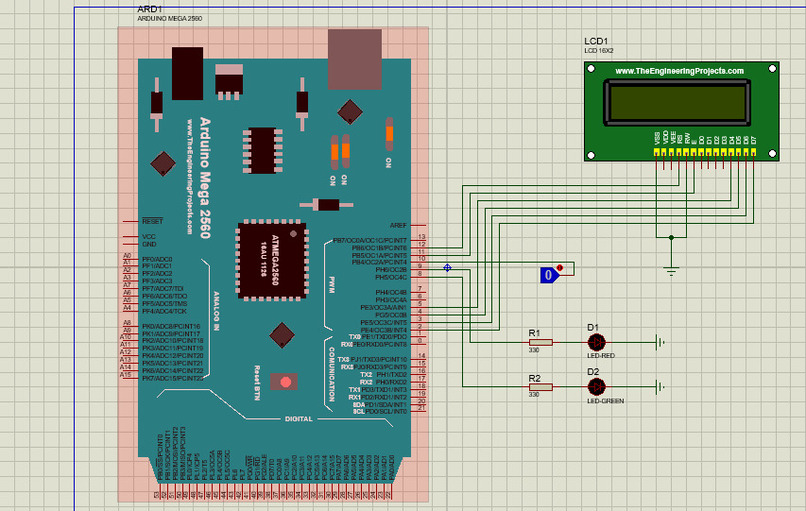
Task: Click www.TheEngineeringProjects.com text on the LCD
Action: pyautogui.click(x=679, y=71)
